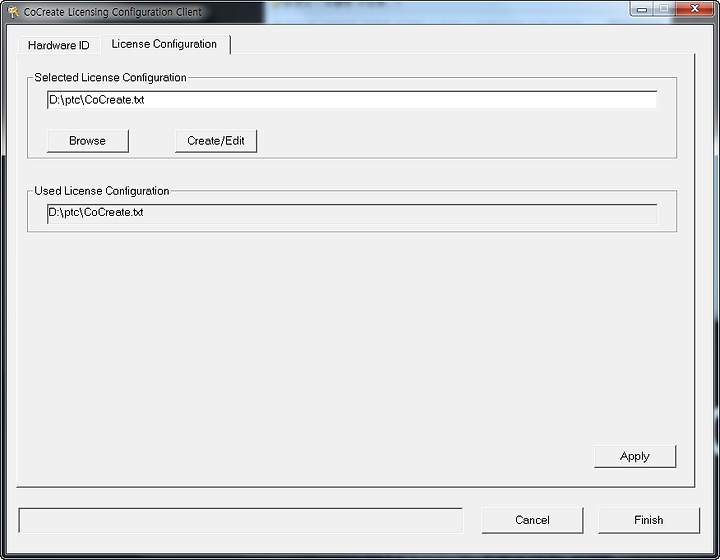Open Create/Edit license configuration

tap(216, 141)
